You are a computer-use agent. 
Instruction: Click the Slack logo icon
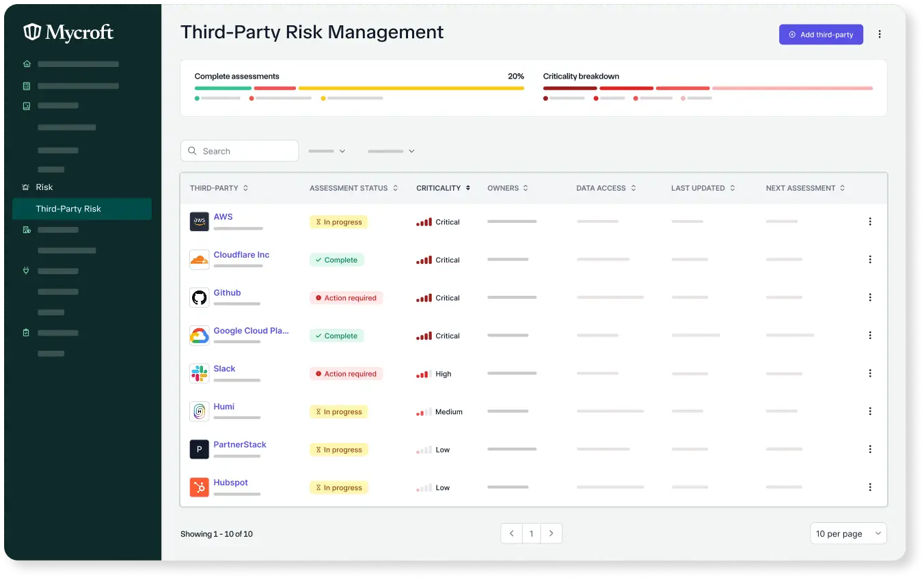click(200, 373)
